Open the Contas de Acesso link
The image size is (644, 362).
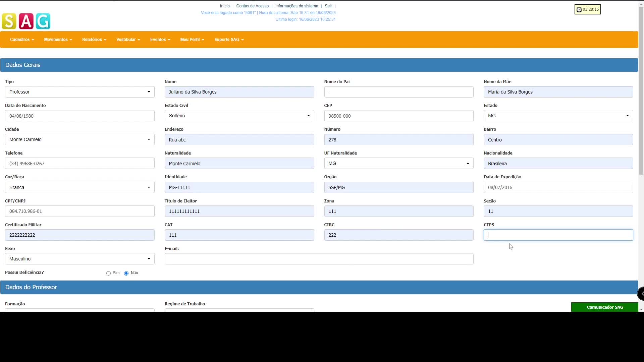pos(253,6)
